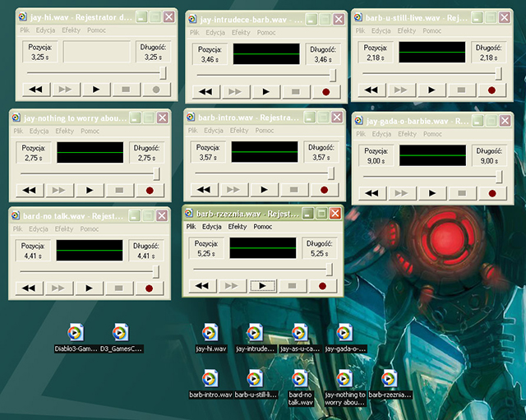
Task: Record in barb-intro.wav window
Action: point(324,190)
